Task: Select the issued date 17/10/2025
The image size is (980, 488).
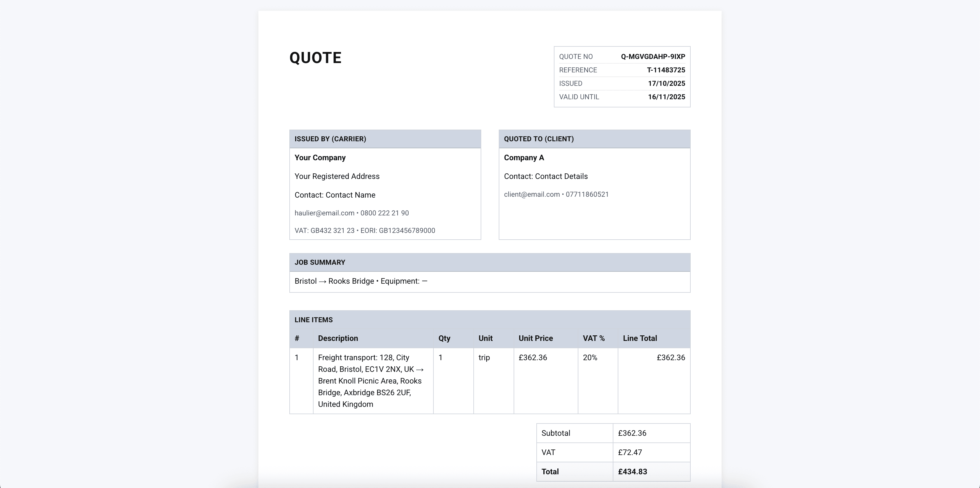Action: tap(666, 83)
